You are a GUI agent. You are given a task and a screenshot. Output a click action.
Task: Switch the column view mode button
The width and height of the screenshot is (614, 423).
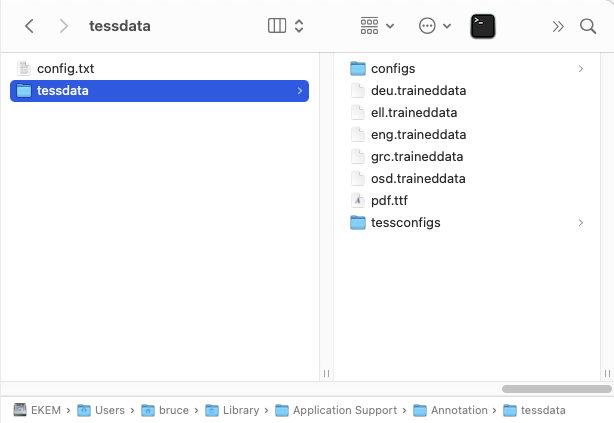(x=286, y=26)
